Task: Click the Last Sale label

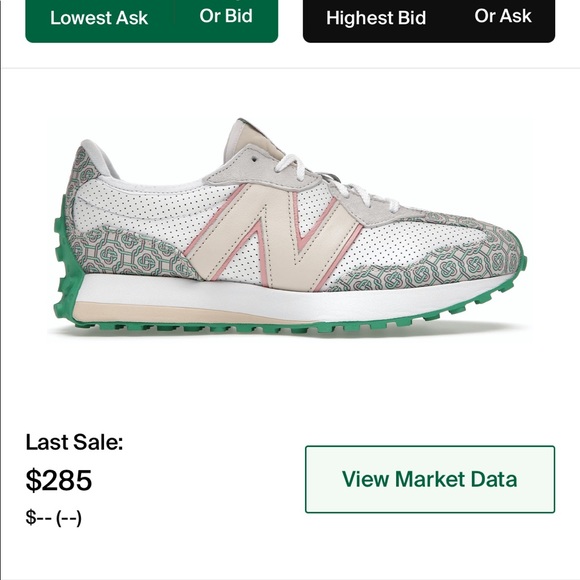Action: click(74, 442)
